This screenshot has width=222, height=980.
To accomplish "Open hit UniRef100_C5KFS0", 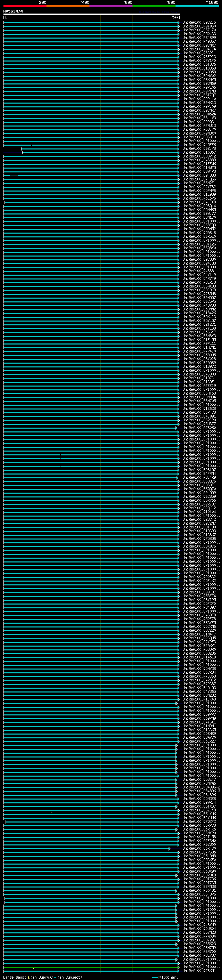I will (x=199, y=849).
